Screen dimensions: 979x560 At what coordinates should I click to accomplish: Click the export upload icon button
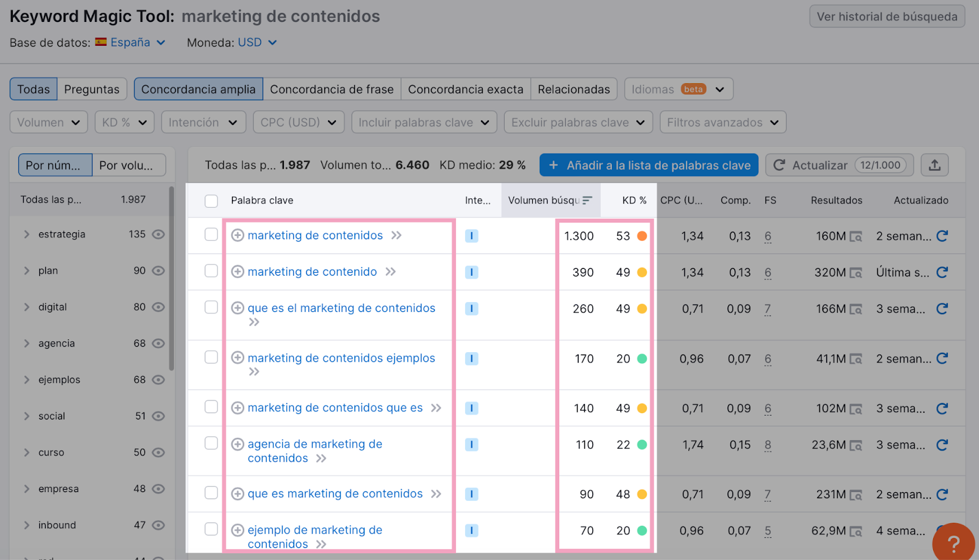[x=934, y=165]
